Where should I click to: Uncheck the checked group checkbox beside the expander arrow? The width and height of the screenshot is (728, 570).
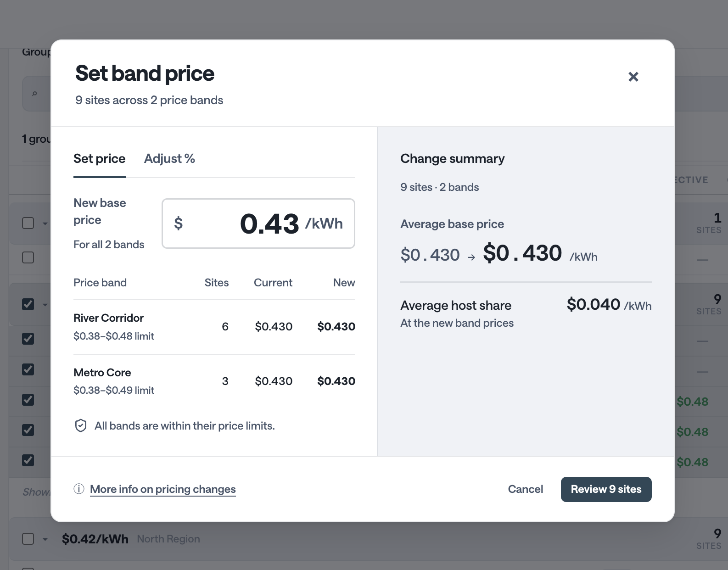(28, 304)
